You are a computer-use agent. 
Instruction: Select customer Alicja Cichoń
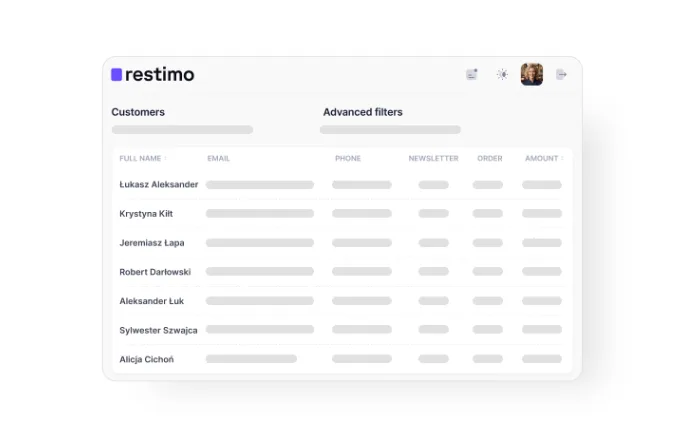click(147, 359)
